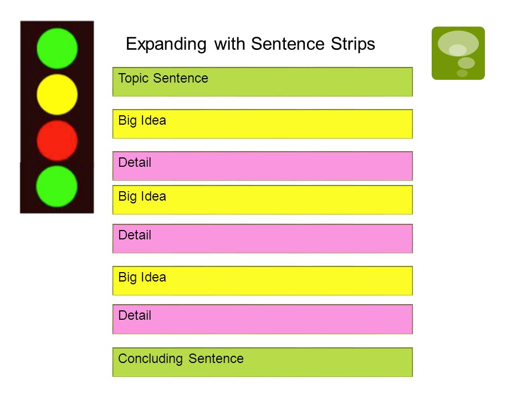Click the second pink Detail strip

pos(263,238)
